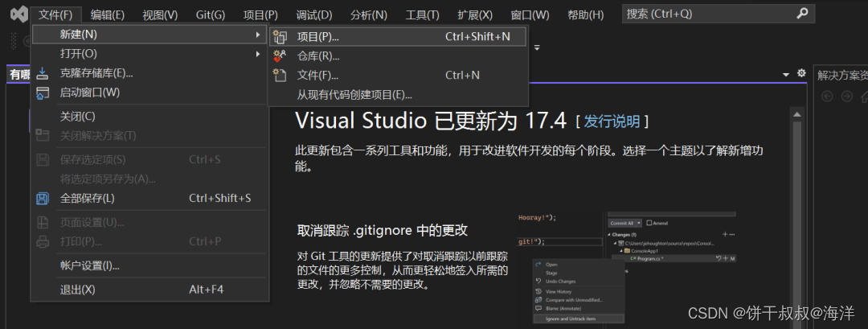The height and width of the screenshot is (329, 868).
Task: Open the 扩展(X) menu
Action: coord(475,14)
